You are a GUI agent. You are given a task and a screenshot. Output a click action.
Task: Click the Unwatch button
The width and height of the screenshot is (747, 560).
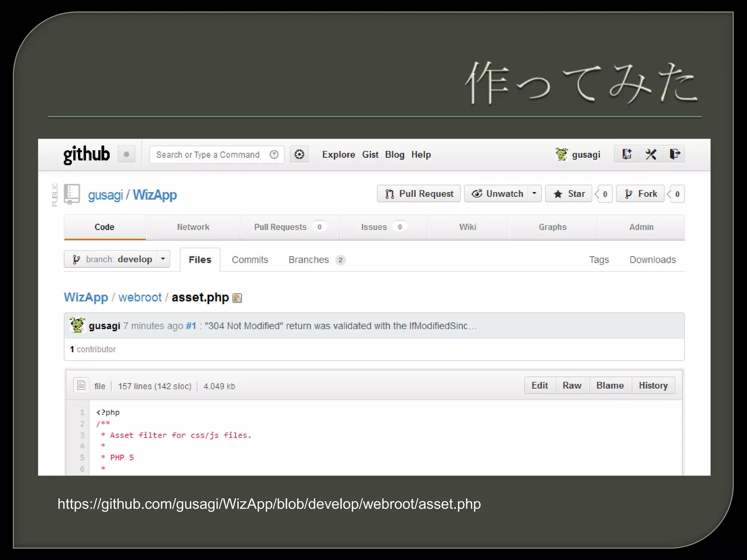pos(496,194)
